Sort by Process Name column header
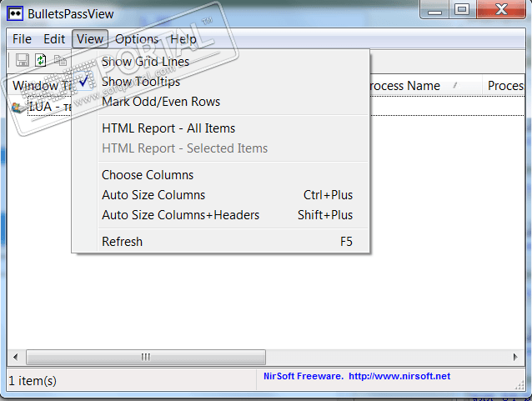The image size is (532, 401). tap(404, 86)
